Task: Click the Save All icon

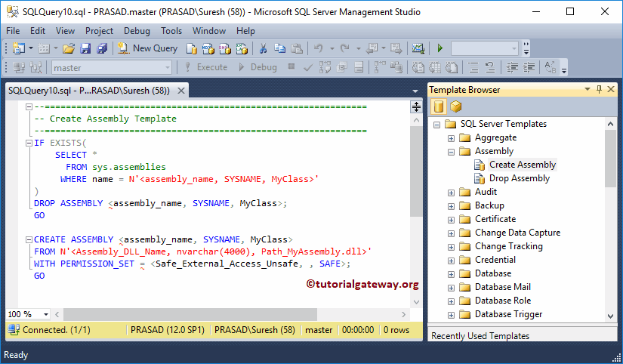Action: 102,48
